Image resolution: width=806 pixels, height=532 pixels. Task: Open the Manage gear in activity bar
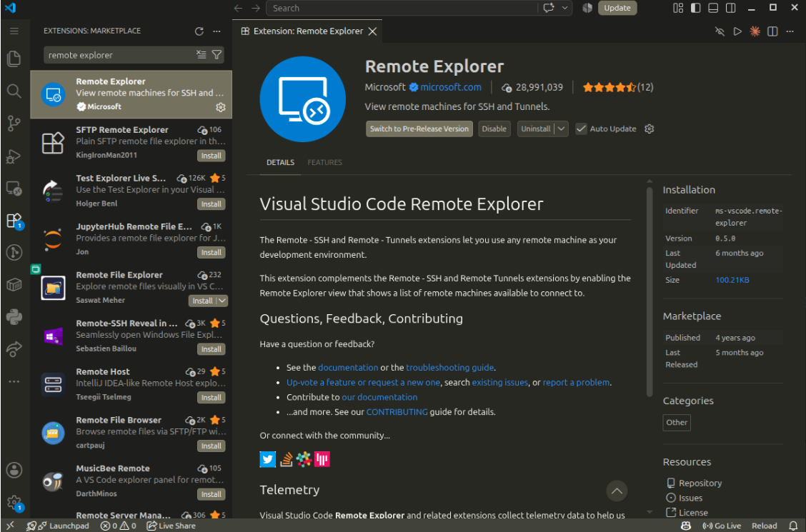click(x=14, y=502)
